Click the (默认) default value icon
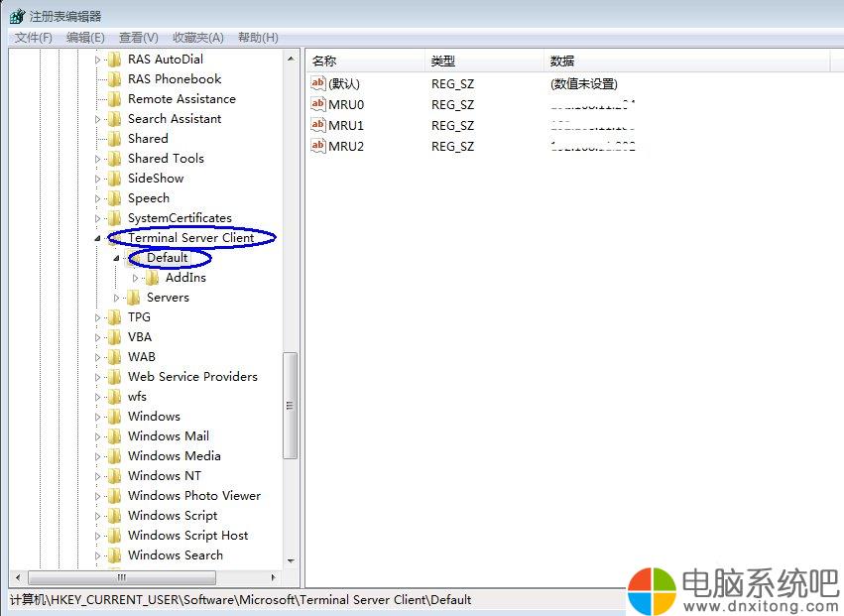This screenshot has width=844, height=616. (x=318, y=83)
